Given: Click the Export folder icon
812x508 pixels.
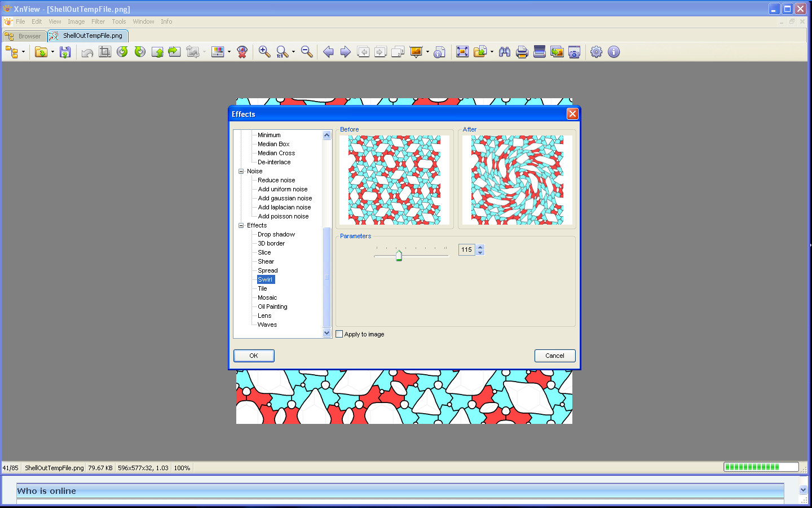Looking at the screenshot, I should (480, 52).
